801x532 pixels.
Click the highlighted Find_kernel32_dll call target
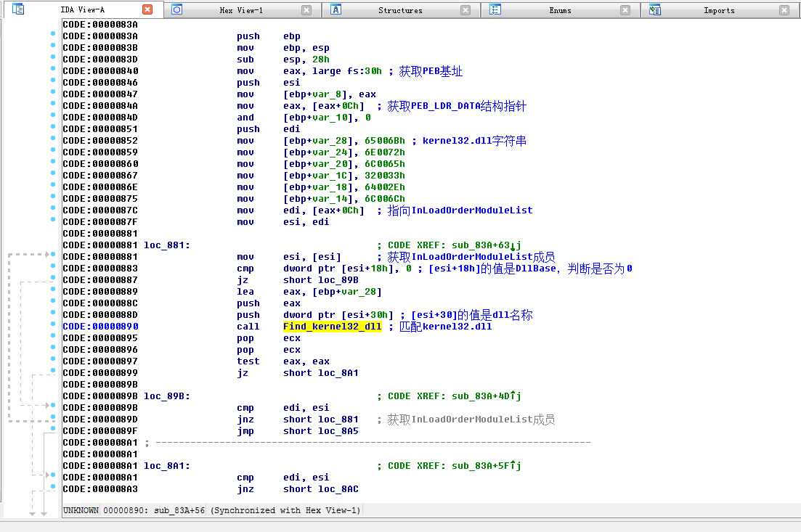click(332, 327)
